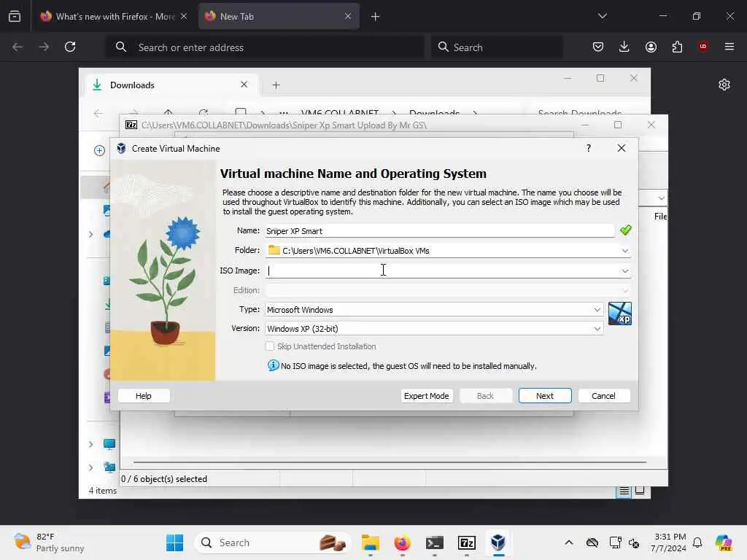Click the virtual machine Name field

tap(439, 231)
